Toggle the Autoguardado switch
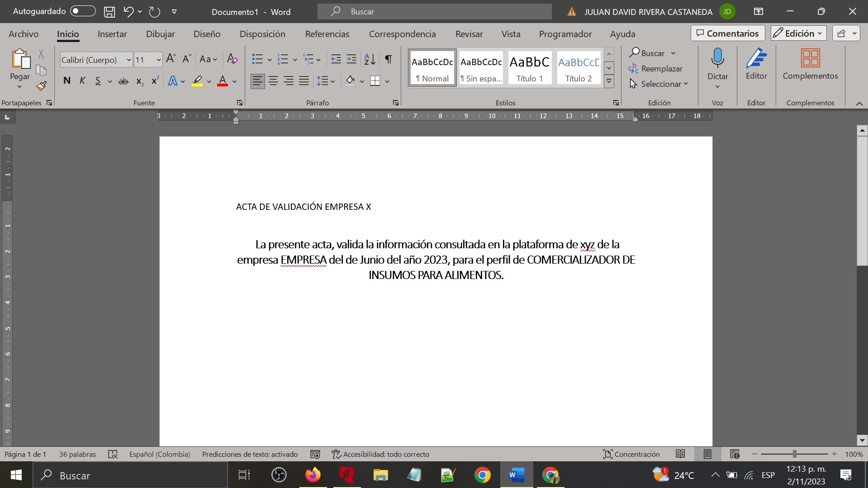The image size is (868, 488). (x=83, y=11)
